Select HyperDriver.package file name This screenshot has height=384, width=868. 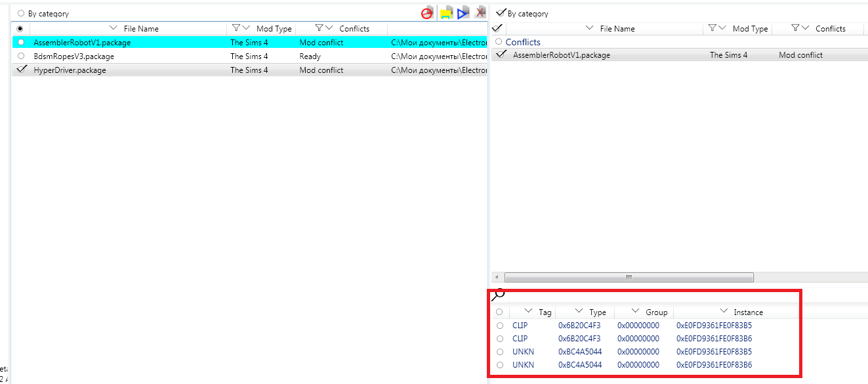(x=70, y=70)
